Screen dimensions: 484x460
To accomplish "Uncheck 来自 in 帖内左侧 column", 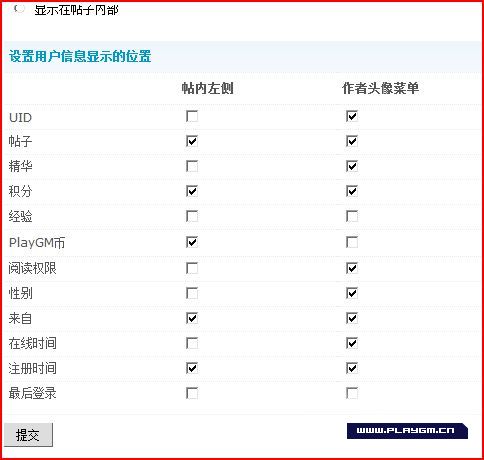I will point(192,318).
